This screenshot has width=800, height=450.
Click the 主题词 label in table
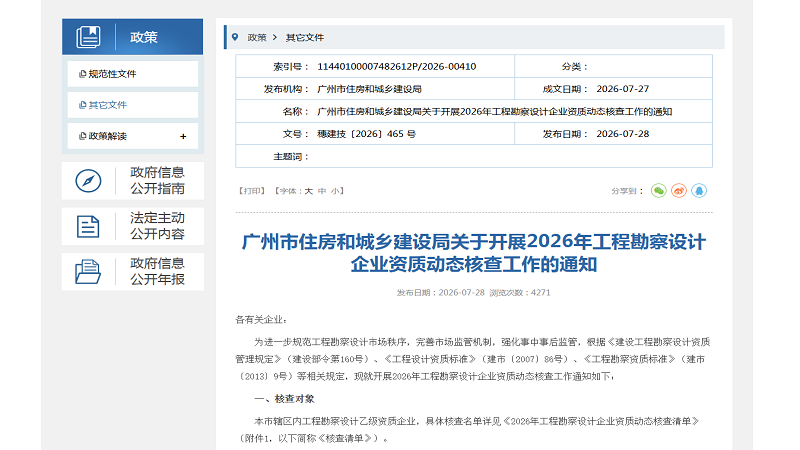291,157
